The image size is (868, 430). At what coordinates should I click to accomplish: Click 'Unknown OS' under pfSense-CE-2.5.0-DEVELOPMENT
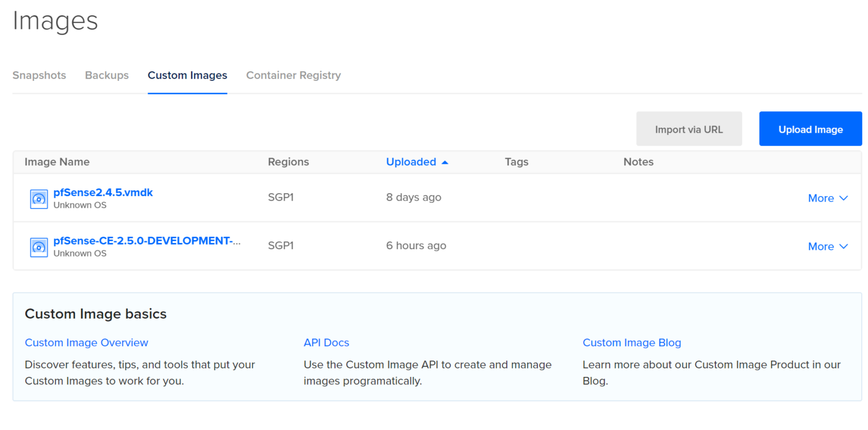coord(80,253)
